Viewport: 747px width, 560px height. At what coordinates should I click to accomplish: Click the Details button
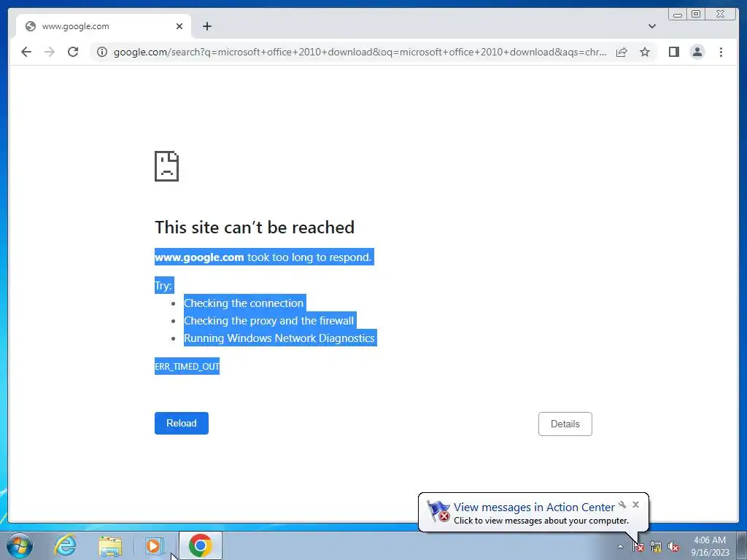[x=565, y=424]
